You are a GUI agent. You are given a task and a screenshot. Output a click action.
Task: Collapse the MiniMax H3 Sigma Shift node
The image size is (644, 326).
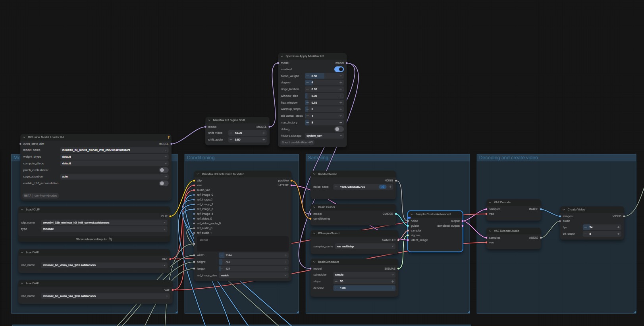(x=209, y=120)
